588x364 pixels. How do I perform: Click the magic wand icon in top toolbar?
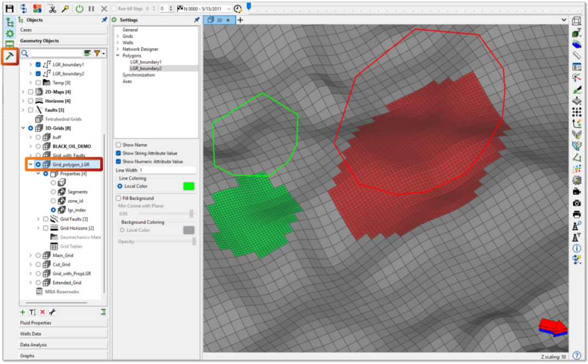pos(65,8)
